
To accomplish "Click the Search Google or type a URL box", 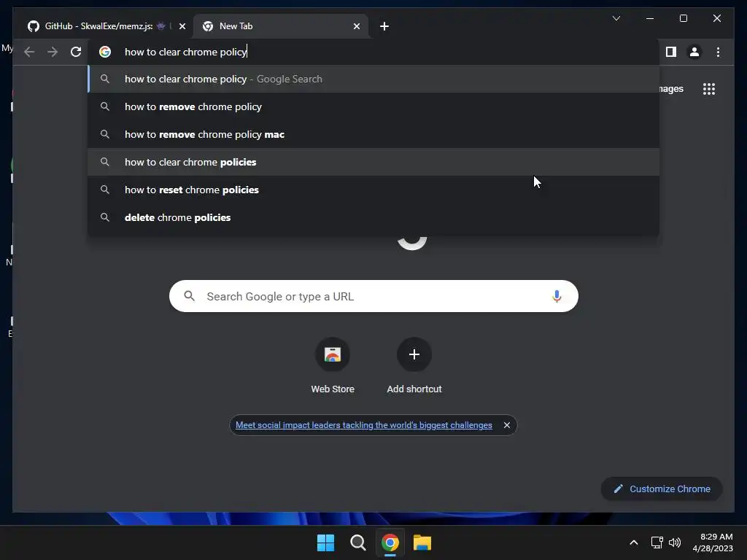I will pyautogui.click(x=373, y=296).
